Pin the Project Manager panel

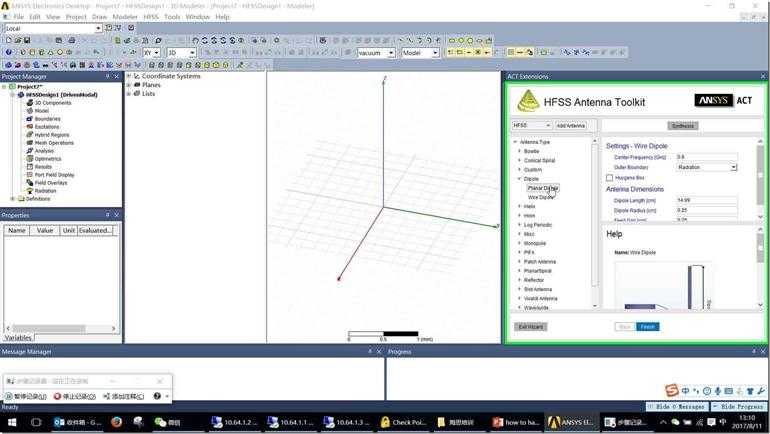click(x=108, y=77)
